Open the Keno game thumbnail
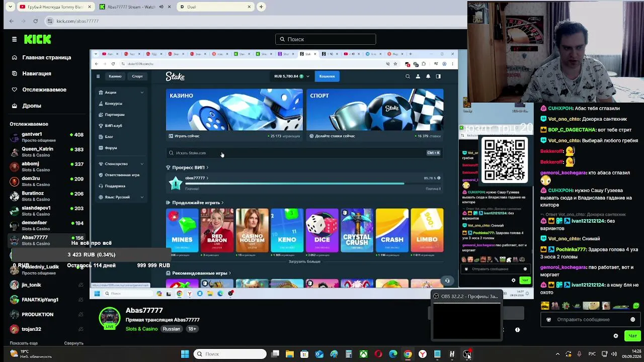 (287, 230)
